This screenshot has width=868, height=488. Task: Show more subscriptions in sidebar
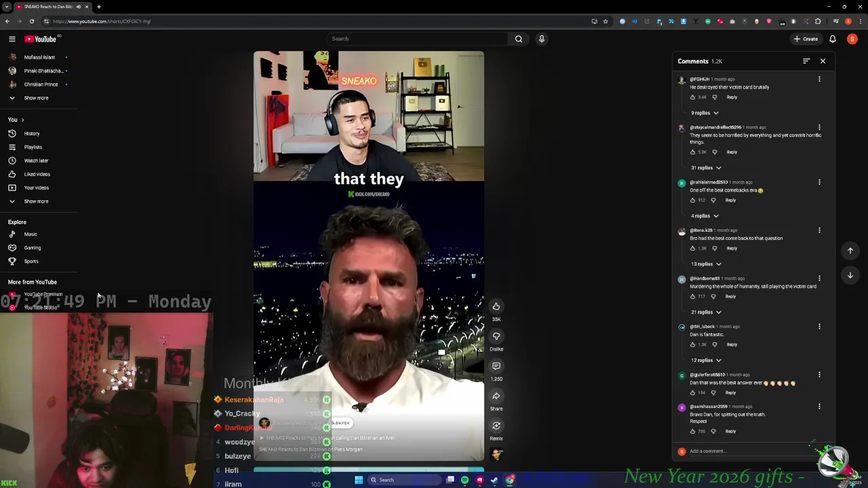click(x=36, y=98)
